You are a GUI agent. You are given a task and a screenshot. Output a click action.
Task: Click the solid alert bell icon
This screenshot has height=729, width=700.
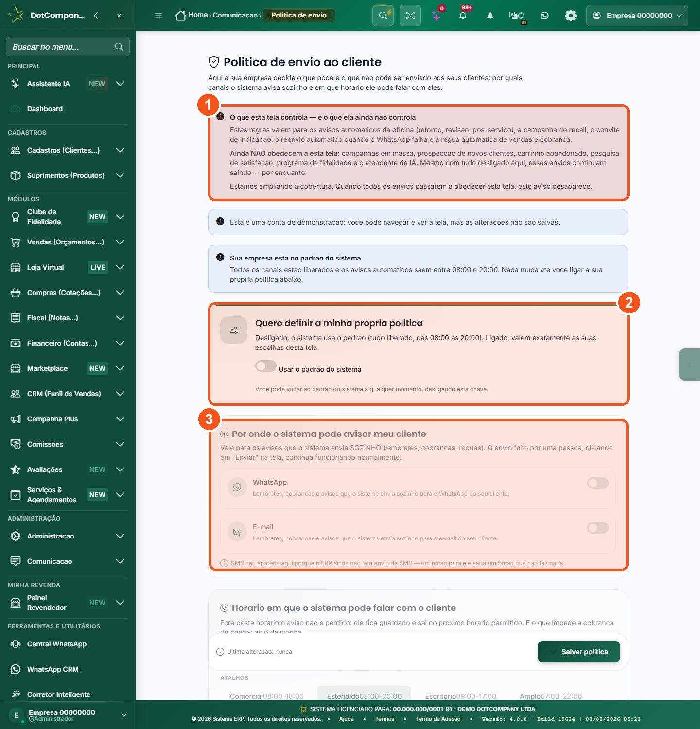[x=490, y=16]
